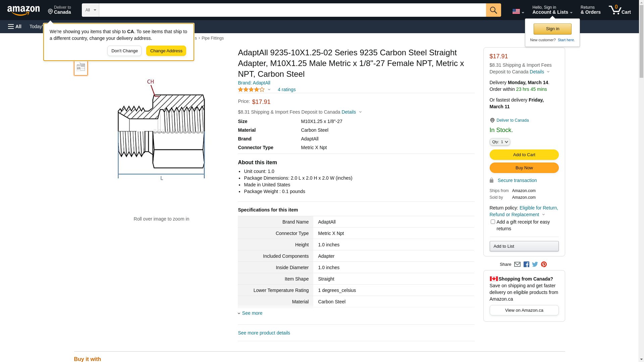The image size is (644, 362).
Task: Click the Amazon logo
Action: pos(23,11)
